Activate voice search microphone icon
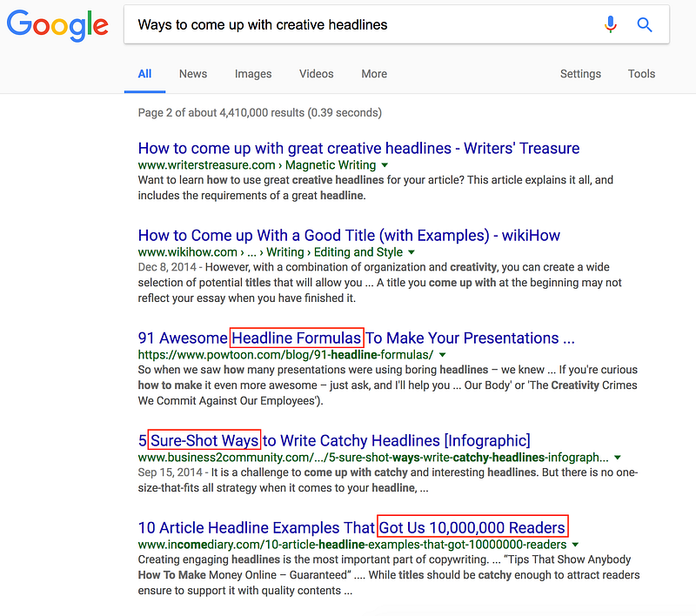Screen dimensions: 696x616 coord(611,24)
